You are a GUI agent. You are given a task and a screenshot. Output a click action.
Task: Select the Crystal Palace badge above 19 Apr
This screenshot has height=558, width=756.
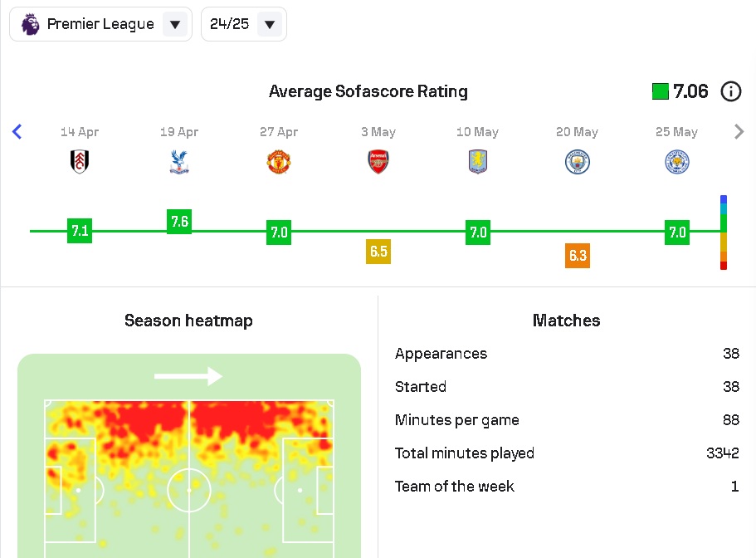point(179,162)
